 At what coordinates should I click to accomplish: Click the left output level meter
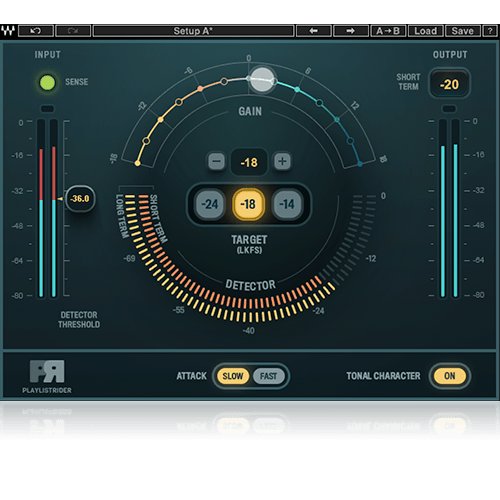(443, 208)
